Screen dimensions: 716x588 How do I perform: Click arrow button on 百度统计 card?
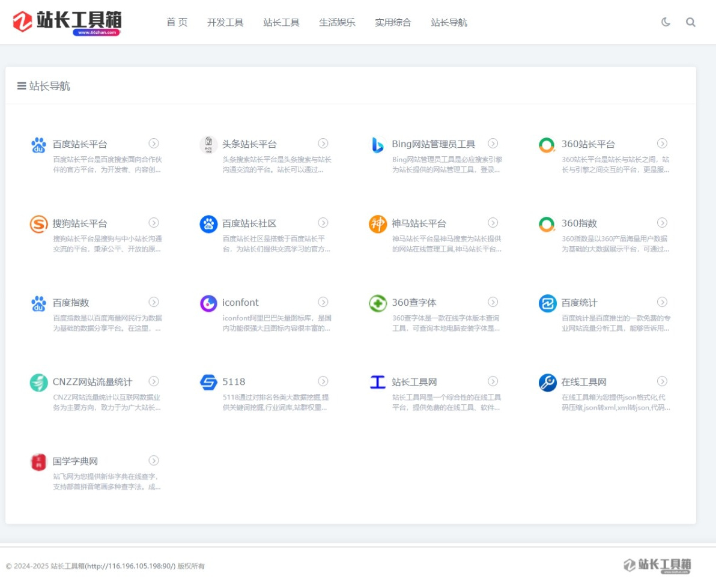pyautogui.click(x=662, y=302)
